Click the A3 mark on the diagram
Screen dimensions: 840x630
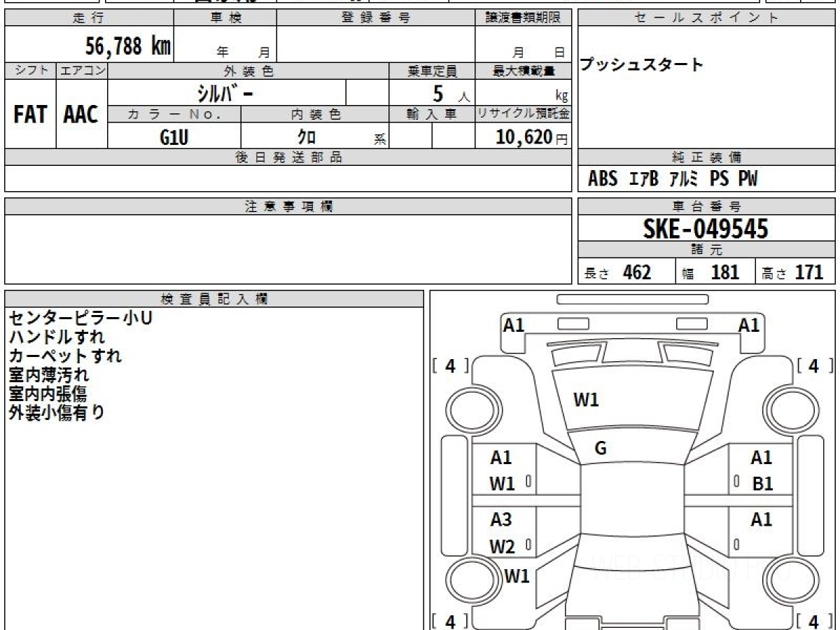click(x=501, y=519)
